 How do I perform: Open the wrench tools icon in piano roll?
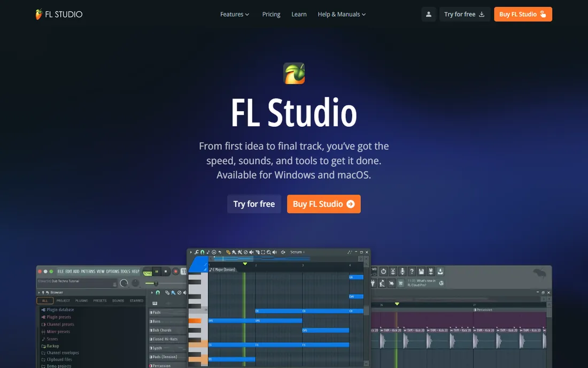(x=196, y=252)
